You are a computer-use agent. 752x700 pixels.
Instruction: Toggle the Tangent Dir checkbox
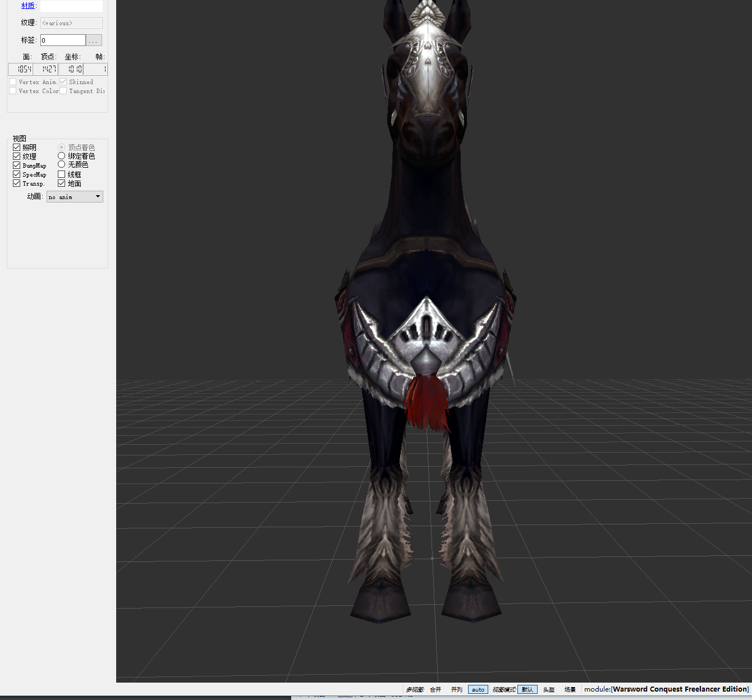[x=63, y=91]
